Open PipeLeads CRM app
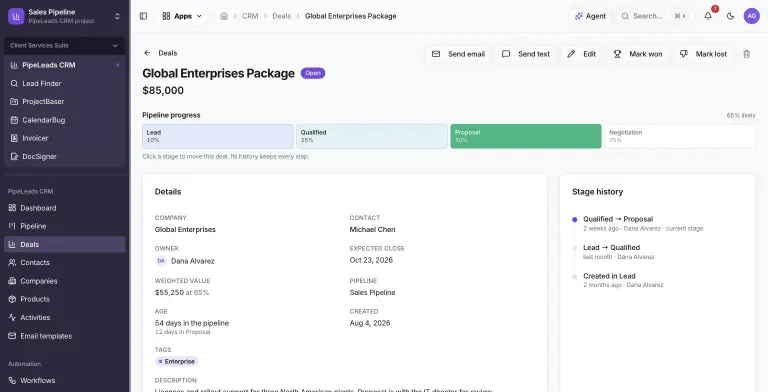This screenshot has height=392, width=768. 65,65
